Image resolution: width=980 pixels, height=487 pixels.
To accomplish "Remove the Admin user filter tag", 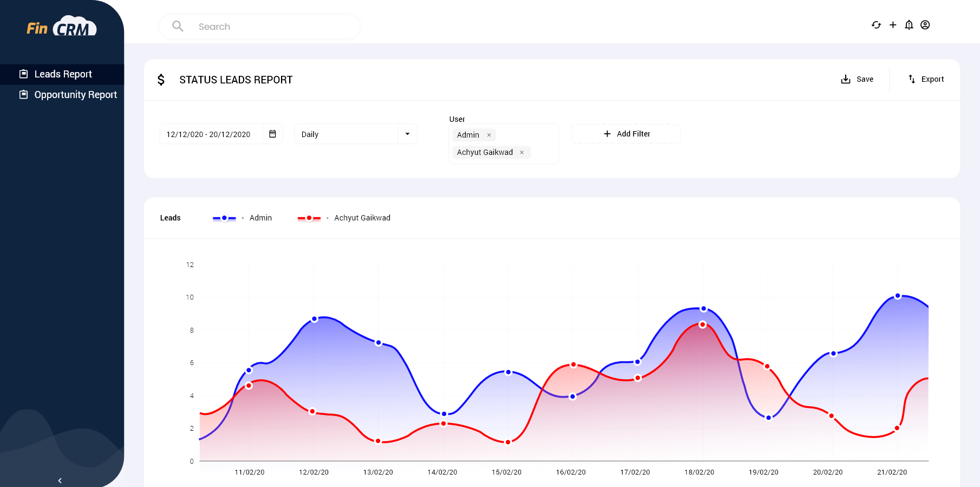I will tap(489, 135).
